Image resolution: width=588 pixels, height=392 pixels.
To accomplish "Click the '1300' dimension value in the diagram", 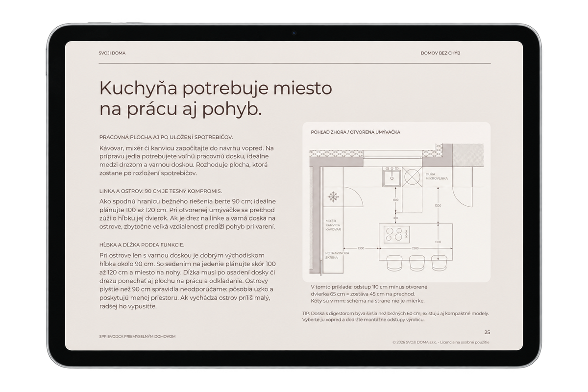I will coord(361,248).
